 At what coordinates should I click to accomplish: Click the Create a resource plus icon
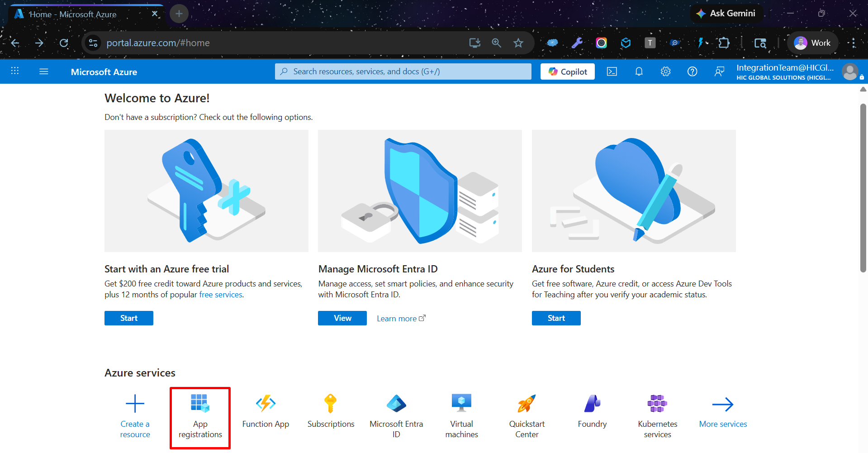pos(135,404)
